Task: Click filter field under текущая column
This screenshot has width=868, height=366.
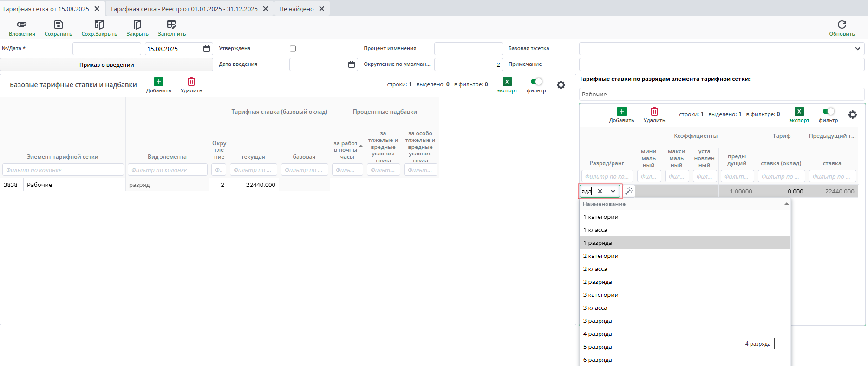Action: click(253, 170)
